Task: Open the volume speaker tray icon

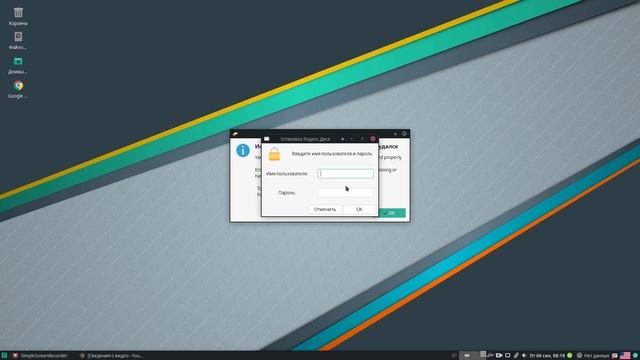Action: (x=524, y=356)
